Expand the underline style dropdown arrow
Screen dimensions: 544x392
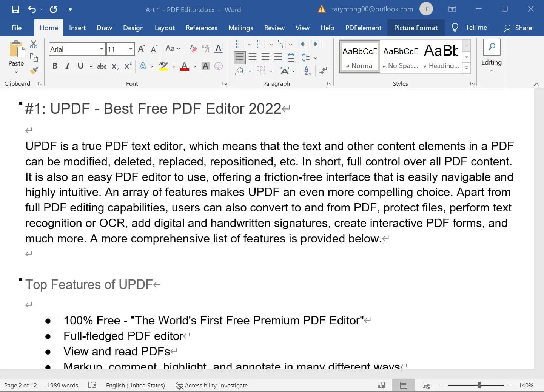click(x=91, y=66)
